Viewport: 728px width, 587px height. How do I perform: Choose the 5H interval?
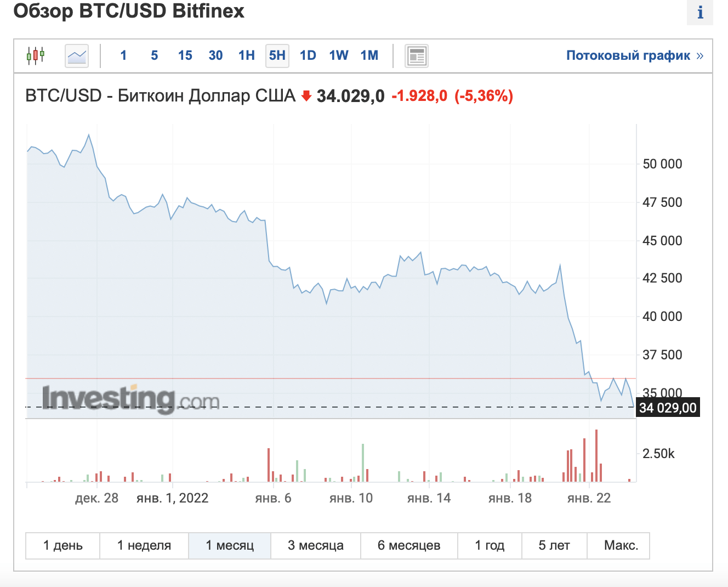point(277,55)
